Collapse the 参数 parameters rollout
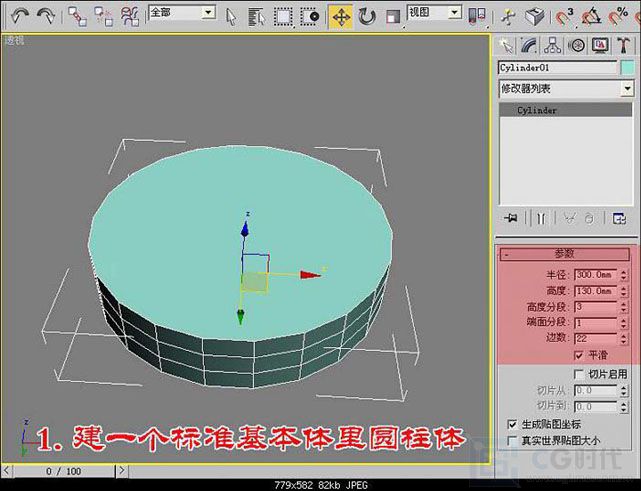 coord(566,254)
